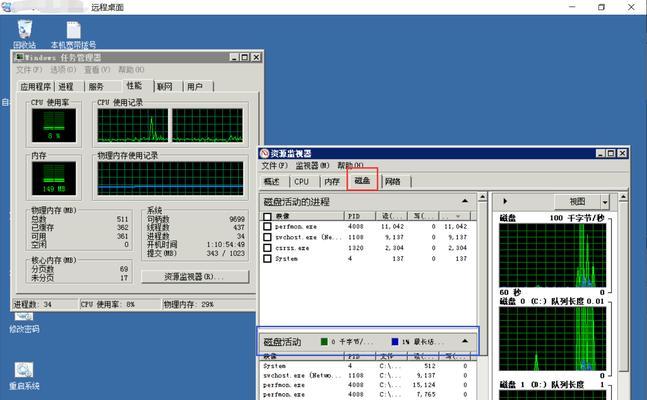Open Resource Monitor 监视器(M) menu
Screen dimensions: 647x400
pos(312,166)
